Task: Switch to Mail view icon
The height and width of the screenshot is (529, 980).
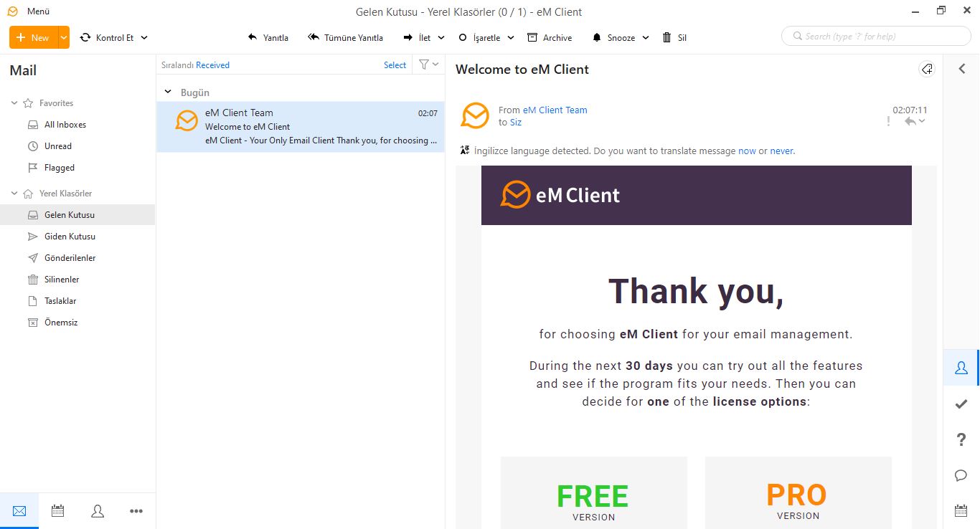Action: [19, 511]
